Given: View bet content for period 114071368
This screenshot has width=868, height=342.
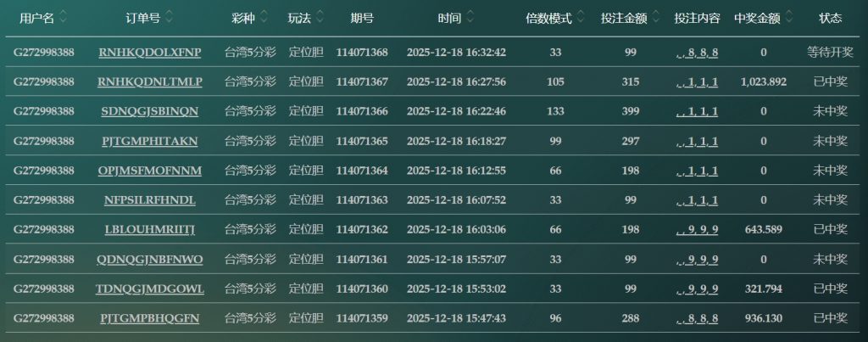Looking at the screenshot, I should point(698,53).
